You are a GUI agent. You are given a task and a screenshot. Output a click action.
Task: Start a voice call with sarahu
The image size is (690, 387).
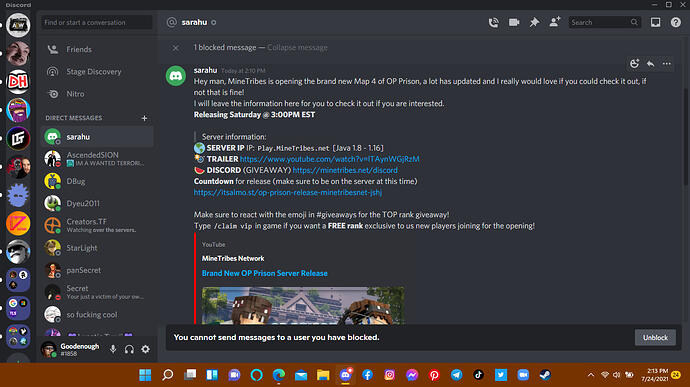pos(494,22)
